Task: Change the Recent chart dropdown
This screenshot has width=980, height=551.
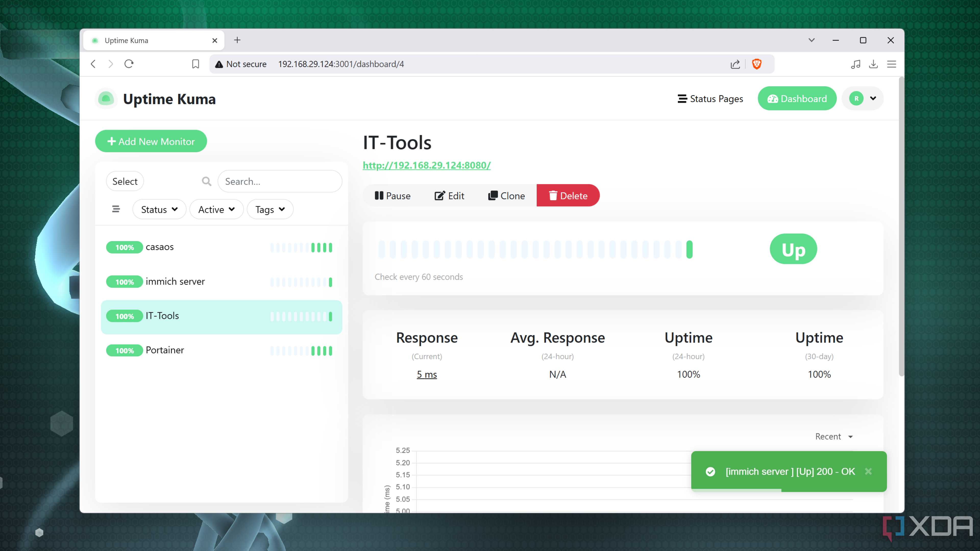Action: coord(834,436)
